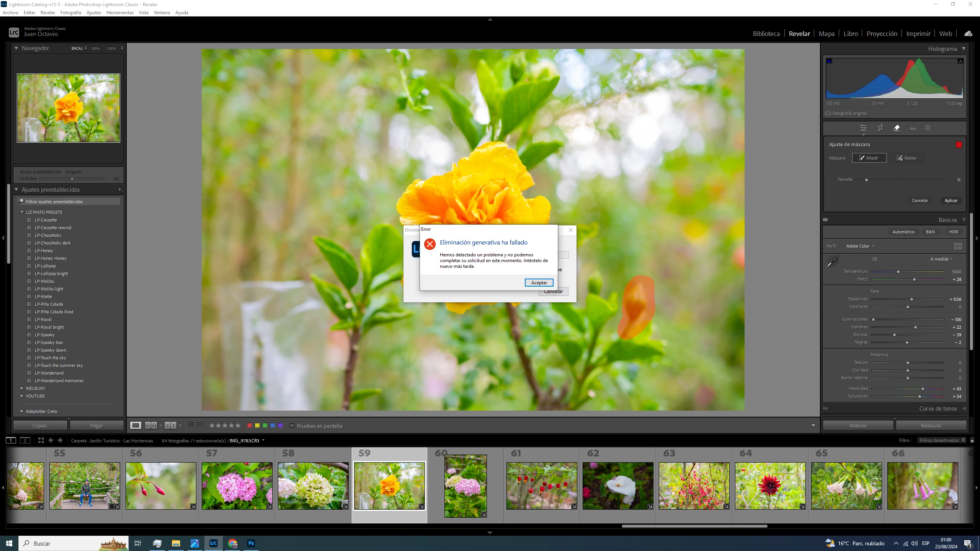Open the profile browser grid icon
Screen dimensions: 980x551
coord(958,246)
